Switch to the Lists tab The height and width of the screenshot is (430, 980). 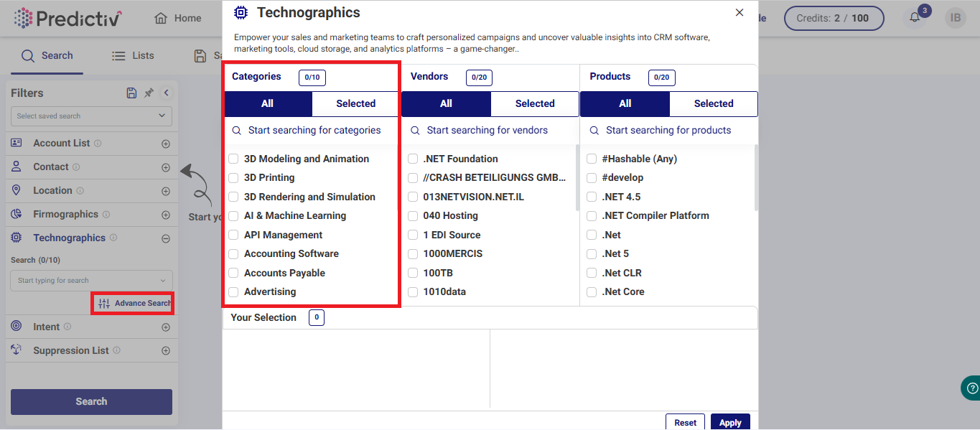click(133, 55)
